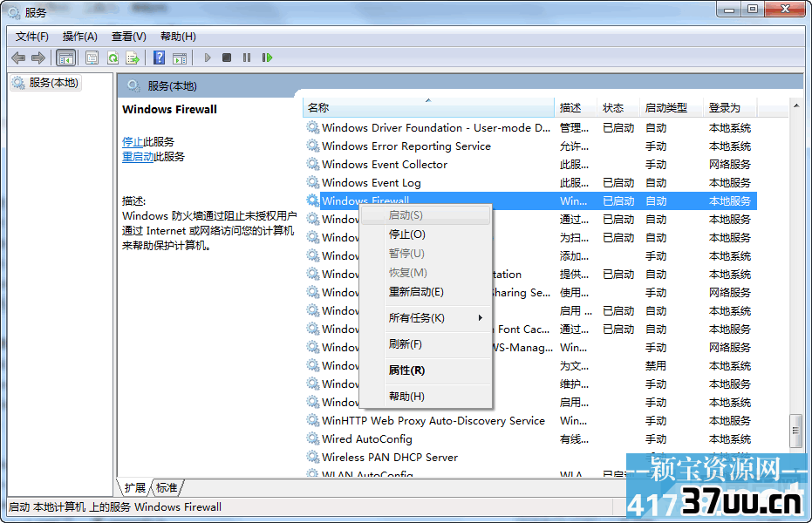Open the 帮助(H) menu in menu bar
Image resolution: width=812 pixels, height=523 pixels.
click(x=178, y=37)
